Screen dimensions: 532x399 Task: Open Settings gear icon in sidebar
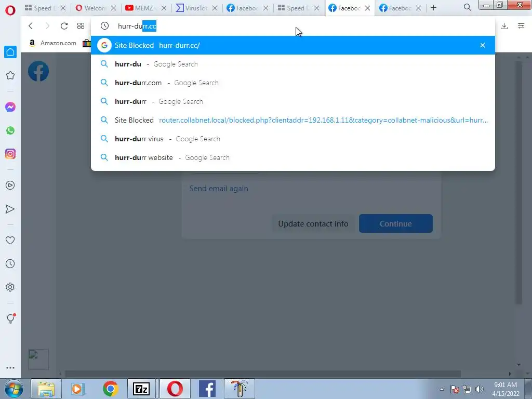(x=10, y=287)
